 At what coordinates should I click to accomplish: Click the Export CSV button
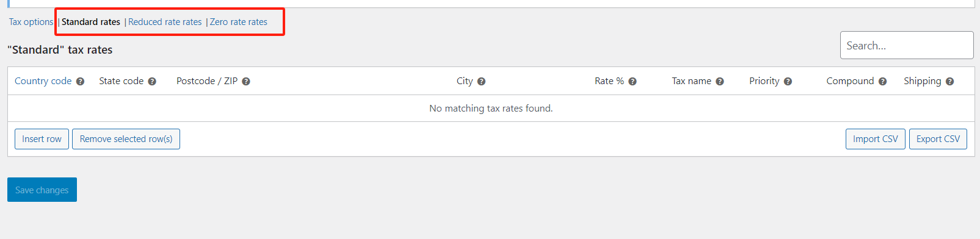click(x=938, y=139)
